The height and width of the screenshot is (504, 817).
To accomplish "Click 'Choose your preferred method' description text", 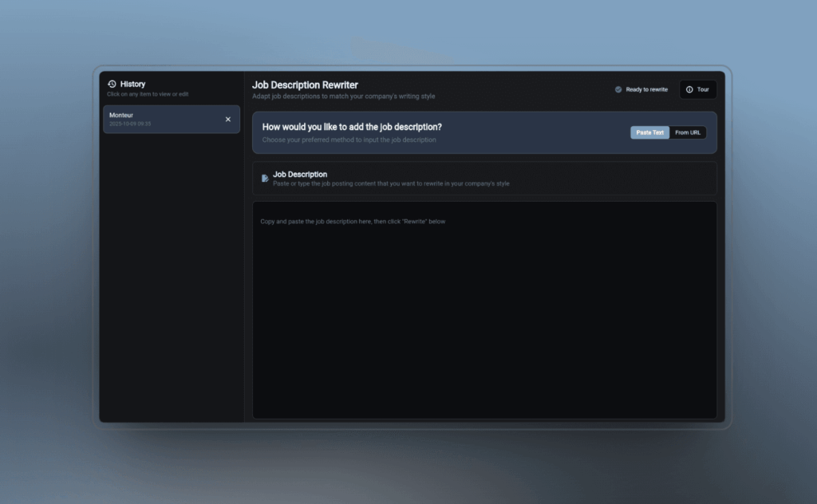I will (x=349, y=140).
